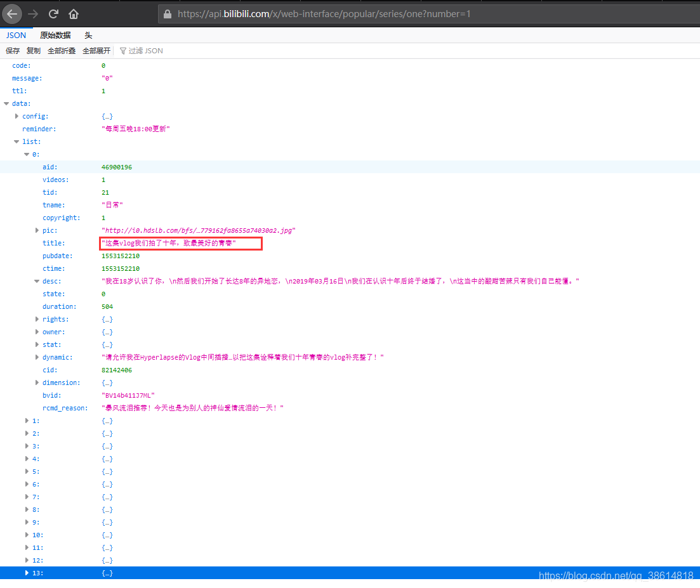Image resolution: width=700 pixels, height=588 pixels.
Task: Expand list item 11
Action: [27, 547]
